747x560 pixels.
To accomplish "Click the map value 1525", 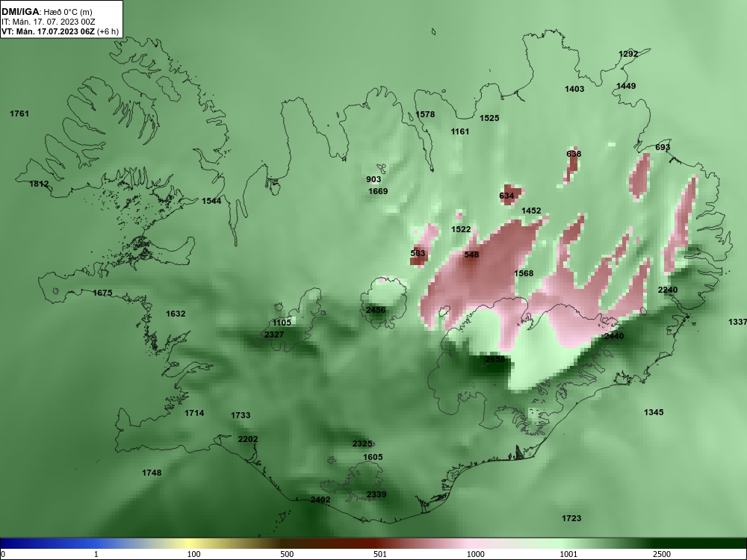I will tap(490, 118).
